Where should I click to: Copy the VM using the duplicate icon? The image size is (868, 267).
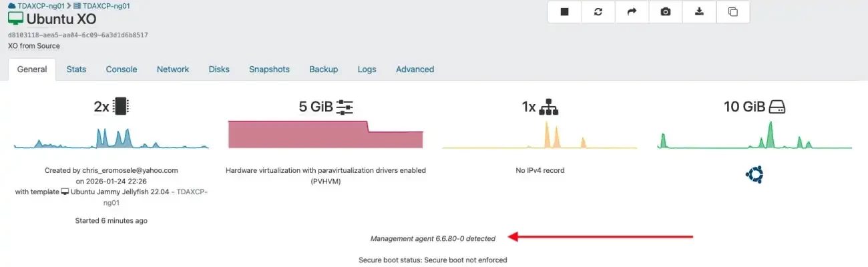point(732,12)
